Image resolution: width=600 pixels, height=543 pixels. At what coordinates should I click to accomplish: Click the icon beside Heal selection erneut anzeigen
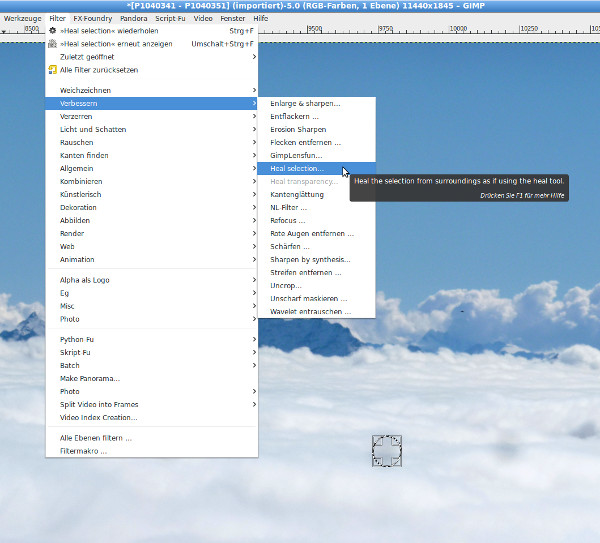click(52, 44)
